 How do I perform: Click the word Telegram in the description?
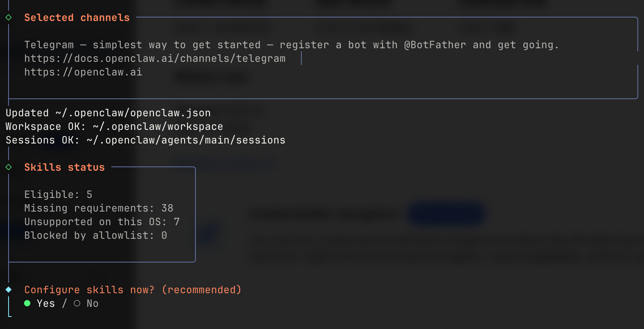(49, 45)
